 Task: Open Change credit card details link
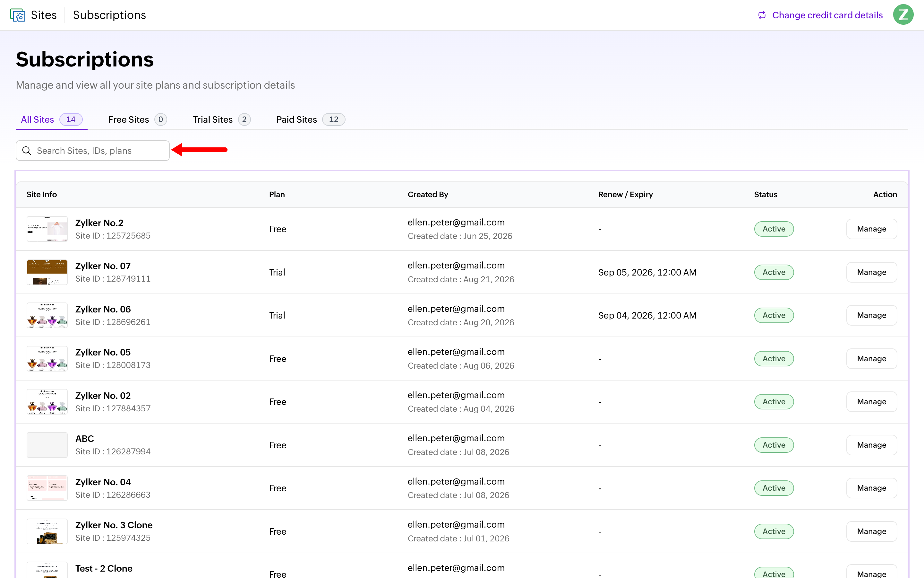827,15
